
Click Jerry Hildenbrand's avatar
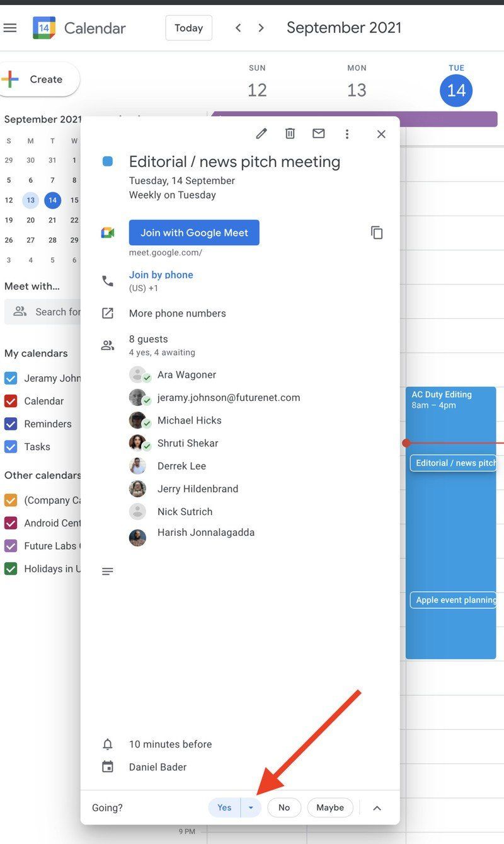[137, 488]
